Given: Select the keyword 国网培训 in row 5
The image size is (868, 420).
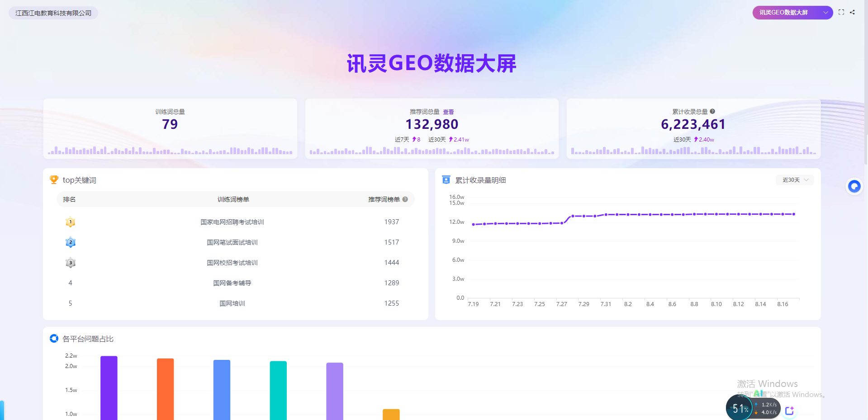Looking at the screenshot, I should (x=232, y=303).
